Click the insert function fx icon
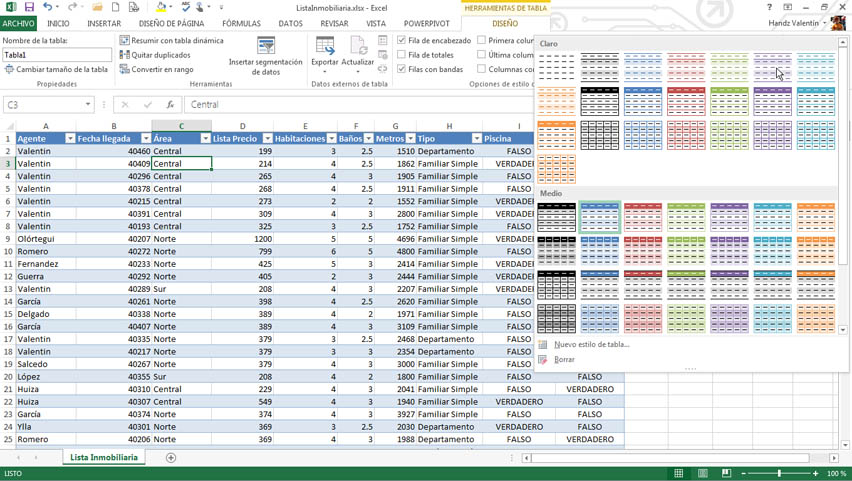The width and height of the screenshot is (852, 481). (170, 105)
